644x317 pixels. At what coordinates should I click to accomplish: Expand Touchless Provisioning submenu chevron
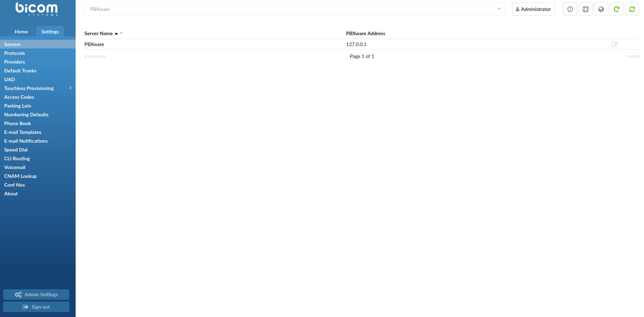pyautogui.click(x=70, y=88)
